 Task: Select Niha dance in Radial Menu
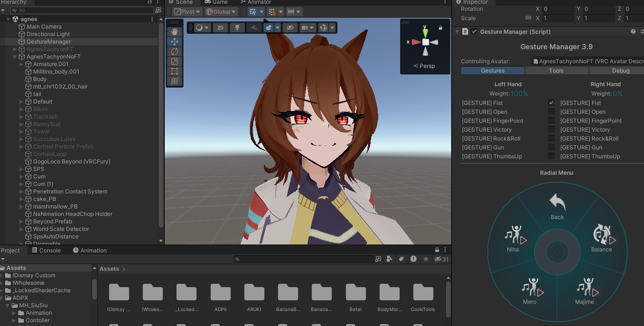coord(515,239)
